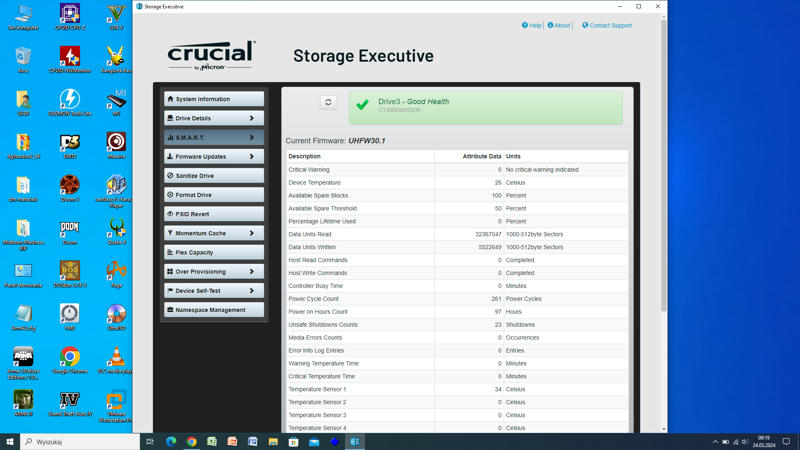Open Windows Start menu
Image resolution: width=800 pixels, height=450 pixels.
point(10,442)
